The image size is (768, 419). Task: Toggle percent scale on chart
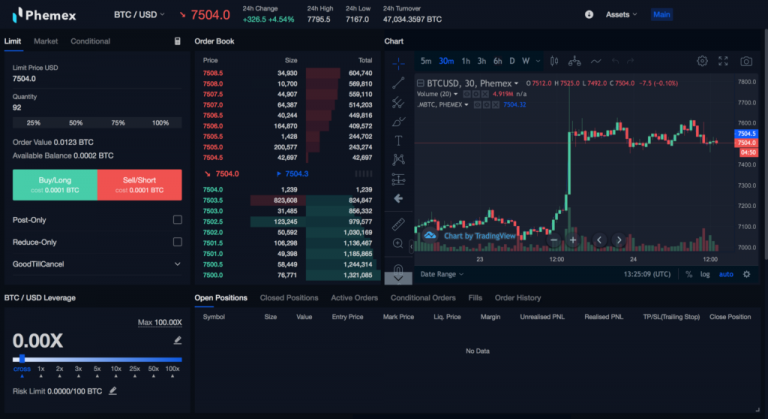pyautogui.click(x=689, y=274)
